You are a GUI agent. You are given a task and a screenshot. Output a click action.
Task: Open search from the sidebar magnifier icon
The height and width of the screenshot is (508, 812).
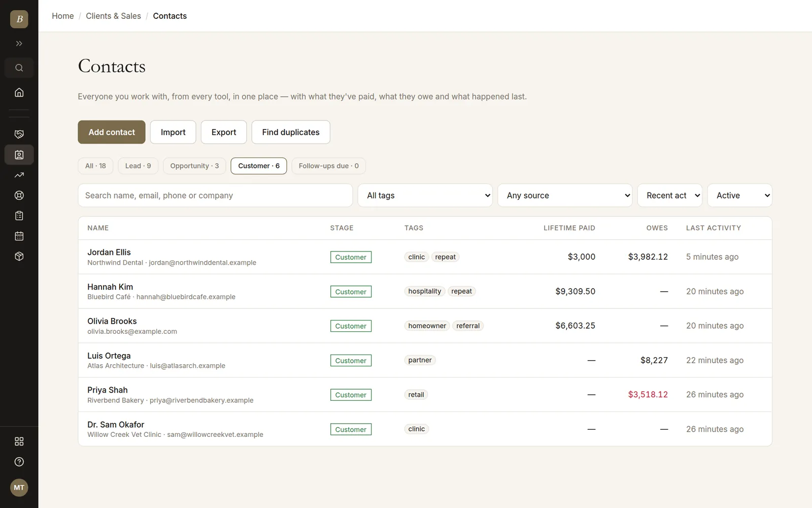tap(19, 68)
